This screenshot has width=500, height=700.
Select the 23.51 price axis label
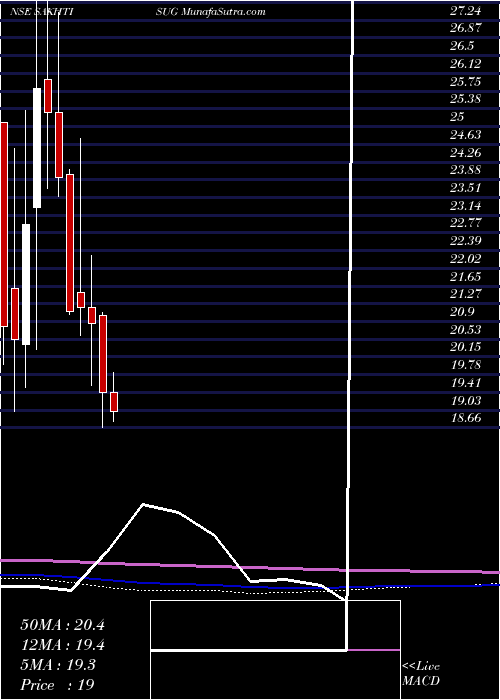(x=466, y=188)
